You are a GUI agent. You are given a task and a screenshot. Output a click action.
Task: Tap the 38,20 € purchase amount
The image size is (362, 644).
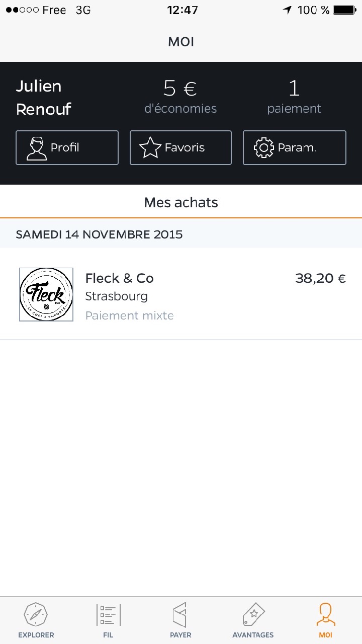[320, 278]
